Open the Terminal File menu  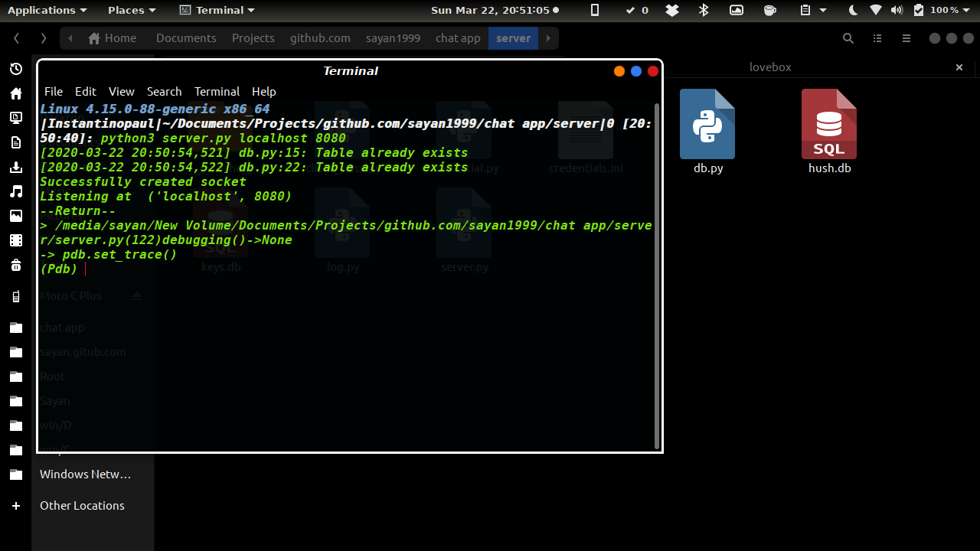point(54,91)
